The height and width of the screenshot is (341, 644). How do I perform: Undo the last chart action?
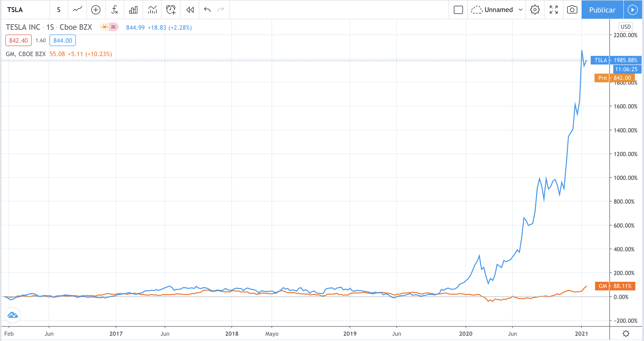tap(207, 10)
